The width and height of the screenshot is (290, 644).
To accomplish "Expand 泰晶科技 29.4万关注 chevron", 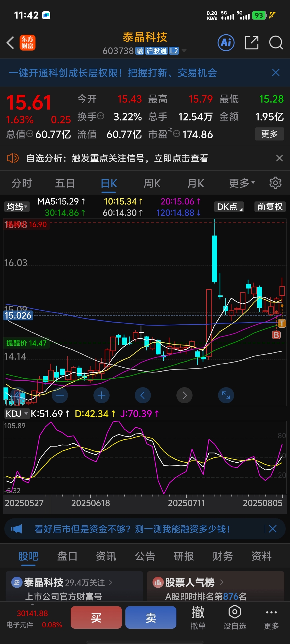I will (110, 582).
